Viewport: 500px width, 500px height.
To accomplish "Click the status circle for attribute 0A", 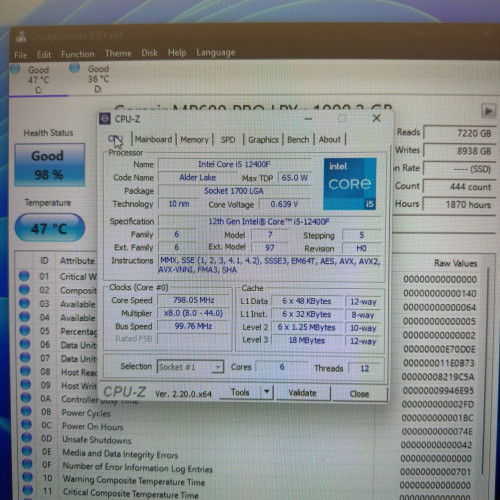I will 26,398.
